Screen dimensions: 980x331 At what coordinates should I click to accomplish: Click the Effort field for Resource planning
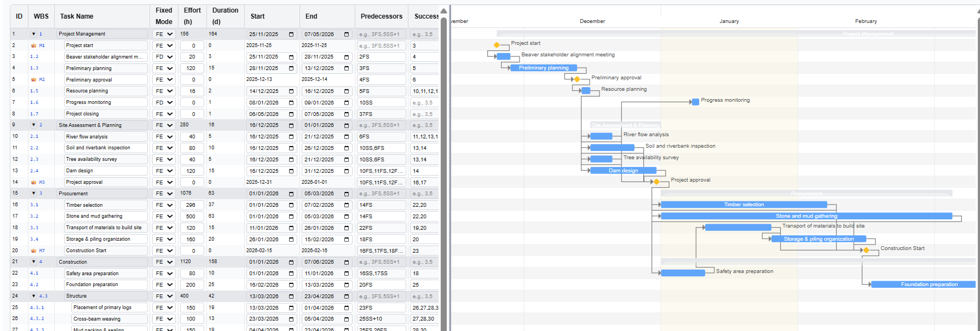click(192, 91)
